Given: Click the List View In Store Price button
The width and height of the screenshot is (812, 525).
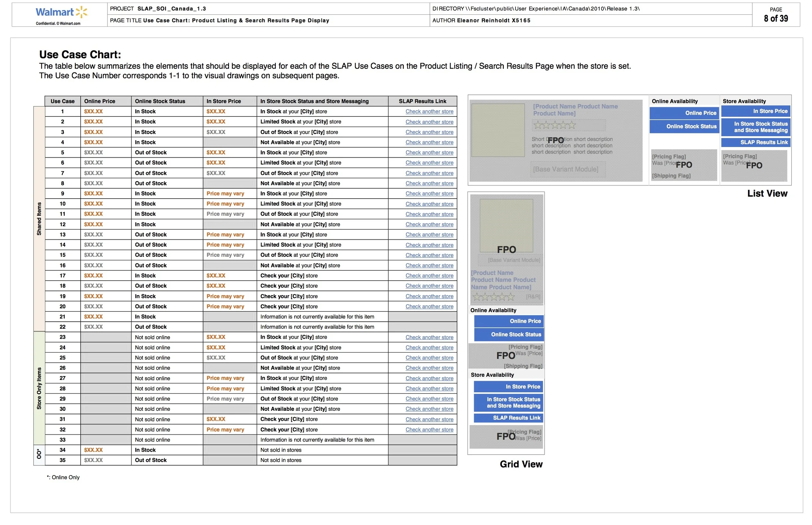Looking at the screenshot, I should coord(755,111).
